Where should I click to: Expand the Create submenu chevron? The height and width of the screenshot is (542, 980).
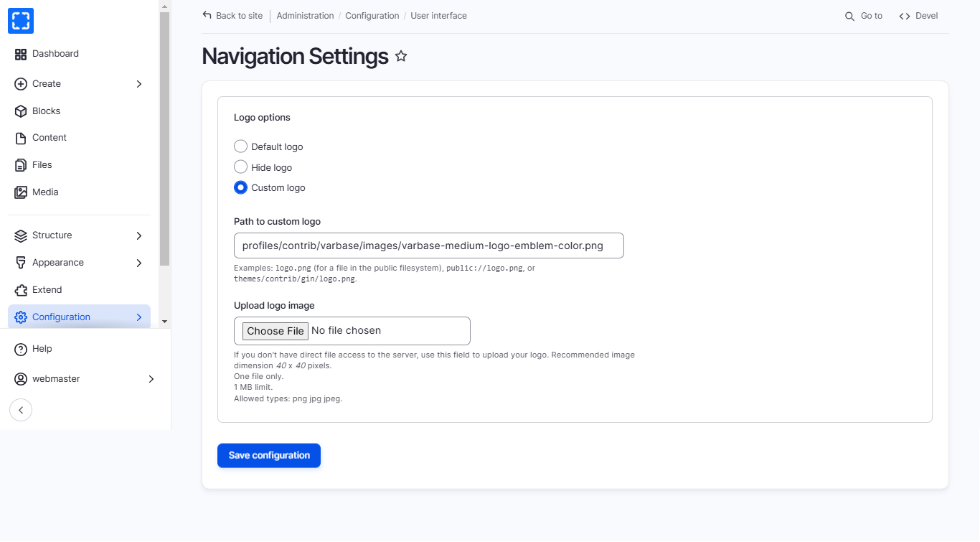click(x=139, y=84)
